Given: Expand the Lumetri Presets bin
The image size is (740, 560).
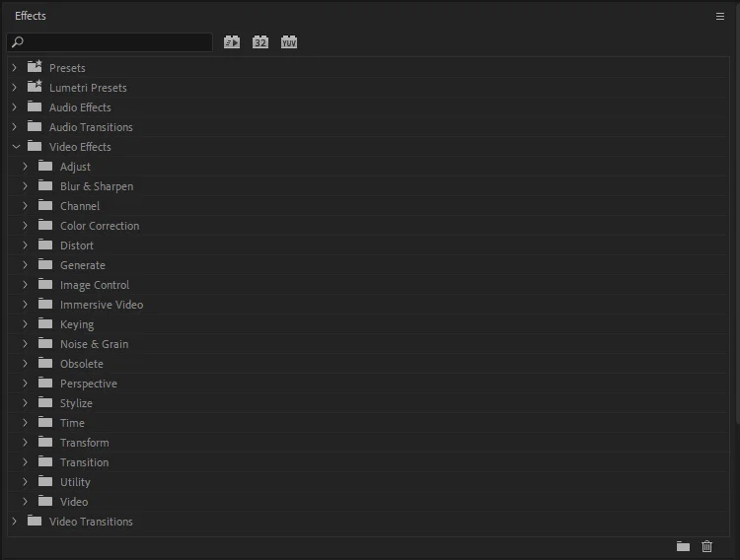Looking at the screenshot, I should (15, 88).
